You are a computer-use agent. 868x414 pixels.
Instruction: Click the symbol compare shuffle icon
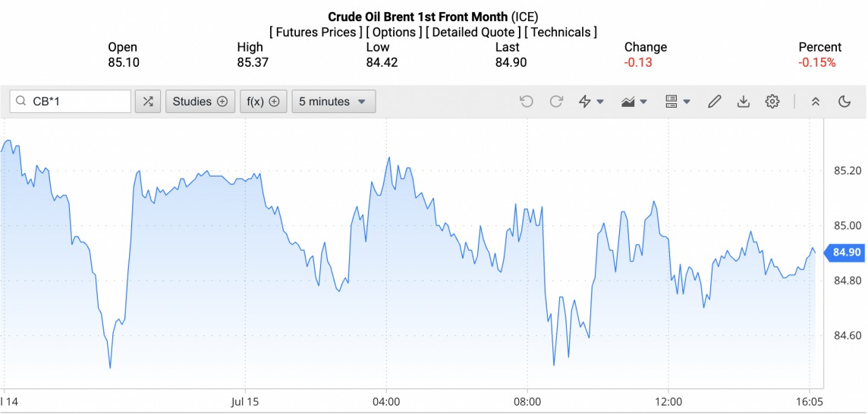[147, 102]
